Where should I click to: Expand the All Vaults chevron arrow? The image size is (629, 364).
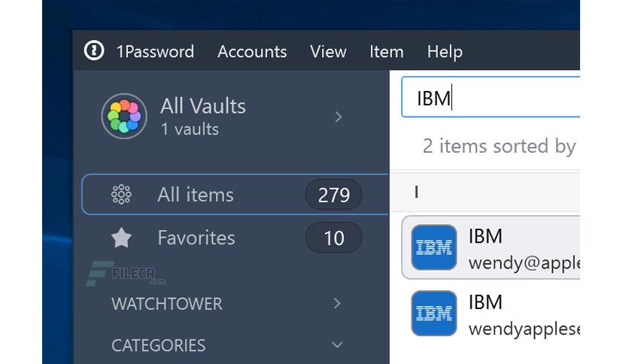pos(338,117)
